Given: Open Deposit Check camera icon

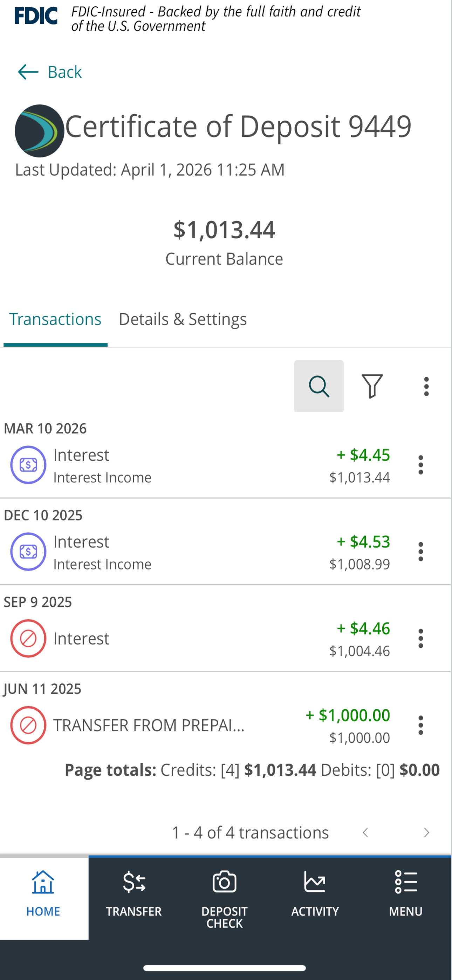Looking at the screenshot, I should 225,882.
